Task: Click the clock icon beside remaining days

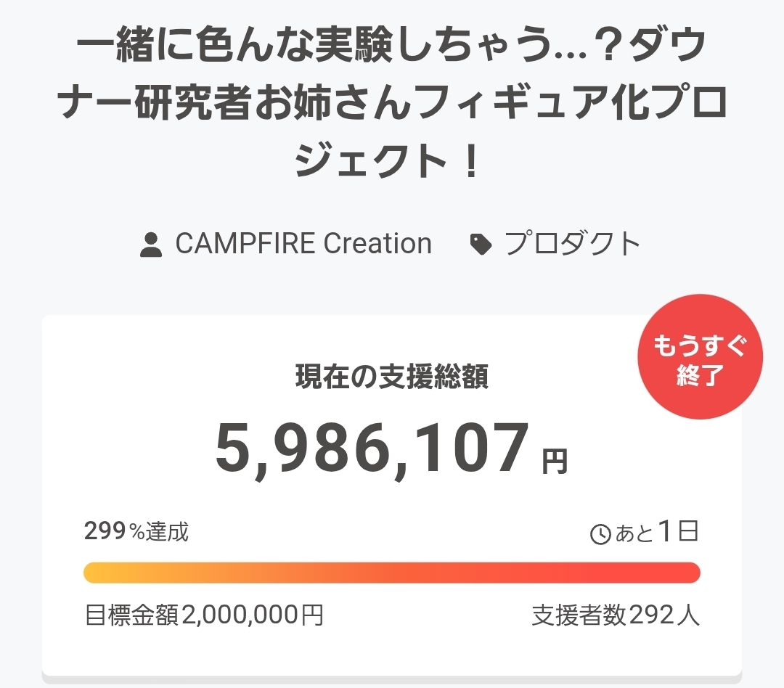Action: [600, 535]
